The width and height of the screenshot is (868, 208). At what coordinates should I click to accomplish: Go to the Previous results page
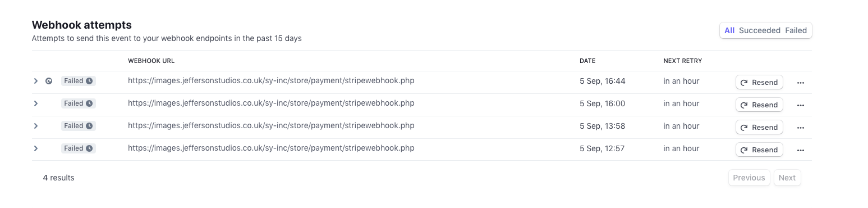pyautogui.click(x=749, y=178)
